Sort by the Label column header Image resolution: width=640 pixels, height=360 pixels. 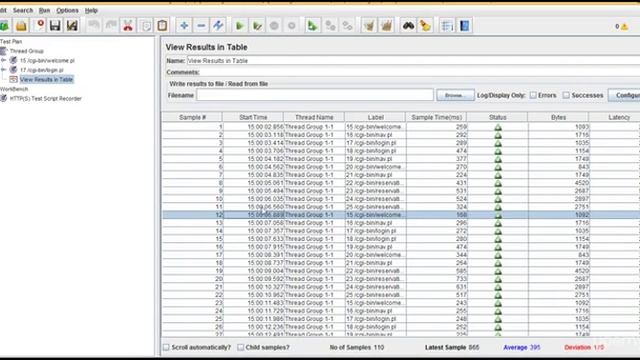click(375, 117)
